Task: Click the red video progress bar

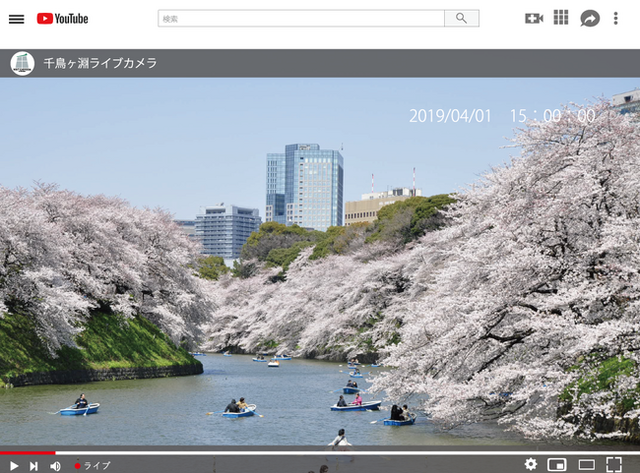Action: 28,453
